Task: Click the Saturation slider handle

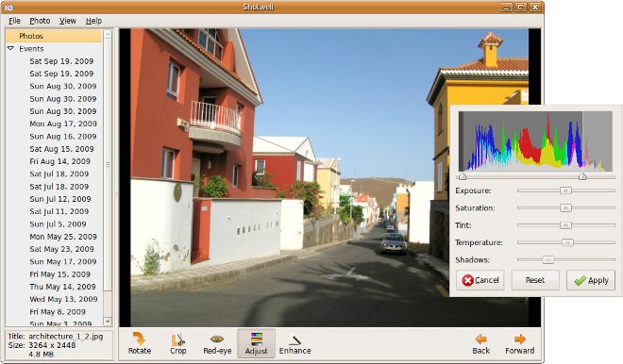Action: coord(565,207)
